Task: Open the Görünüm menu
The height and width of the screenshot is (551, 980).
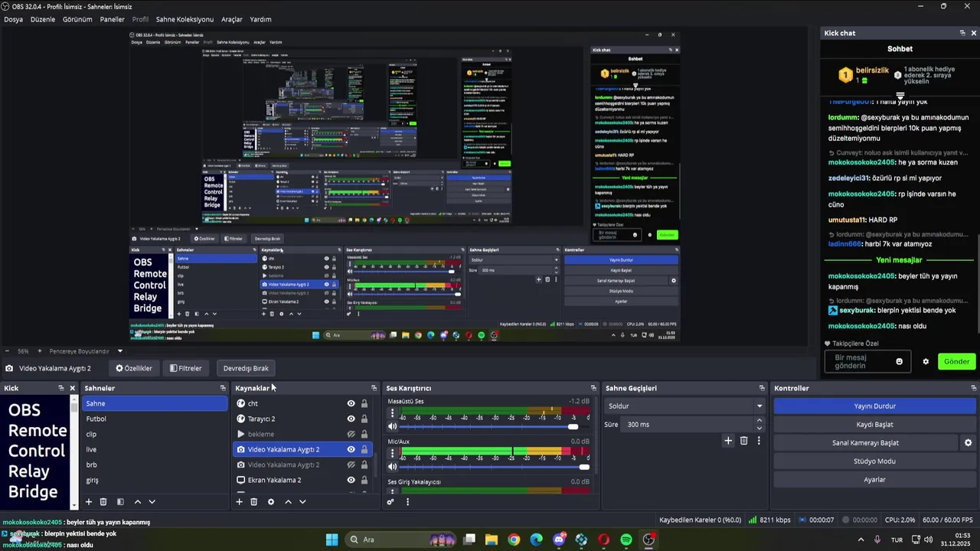Action: point(77,19)
